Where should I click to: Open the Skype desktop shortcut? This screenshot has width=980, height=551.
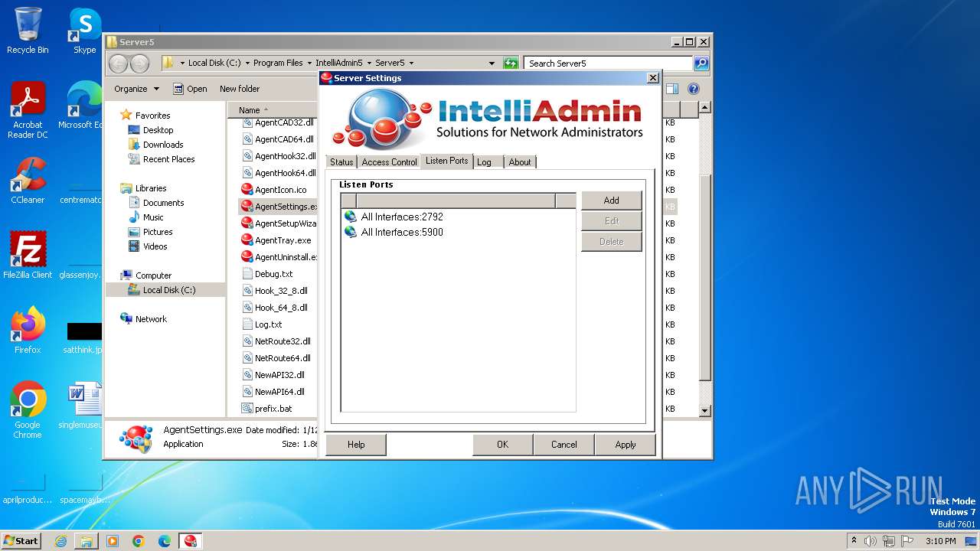[84, 31]
